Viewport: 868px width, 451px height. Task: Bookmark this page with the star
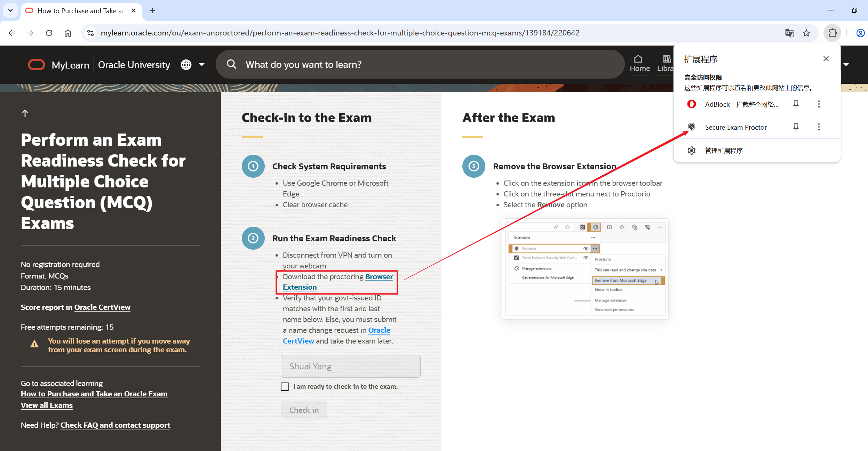click(x=806, y=33)
